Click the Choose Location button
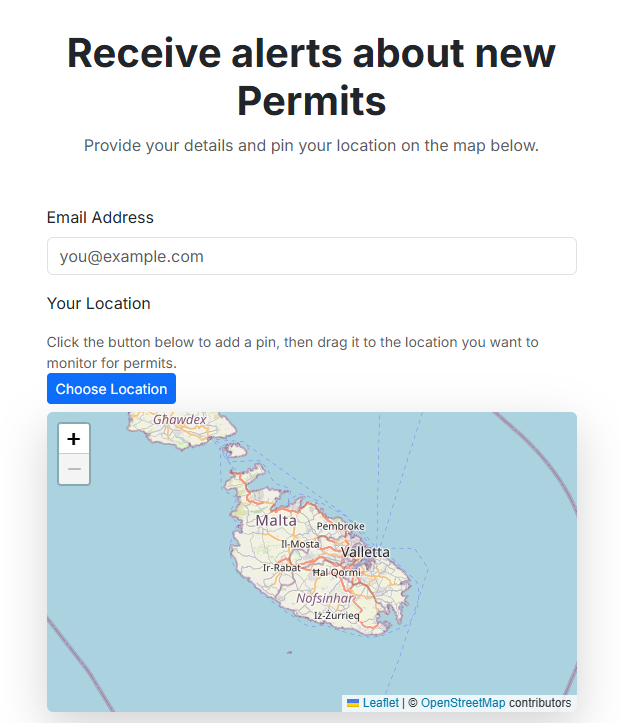 (x=111, y=389)
